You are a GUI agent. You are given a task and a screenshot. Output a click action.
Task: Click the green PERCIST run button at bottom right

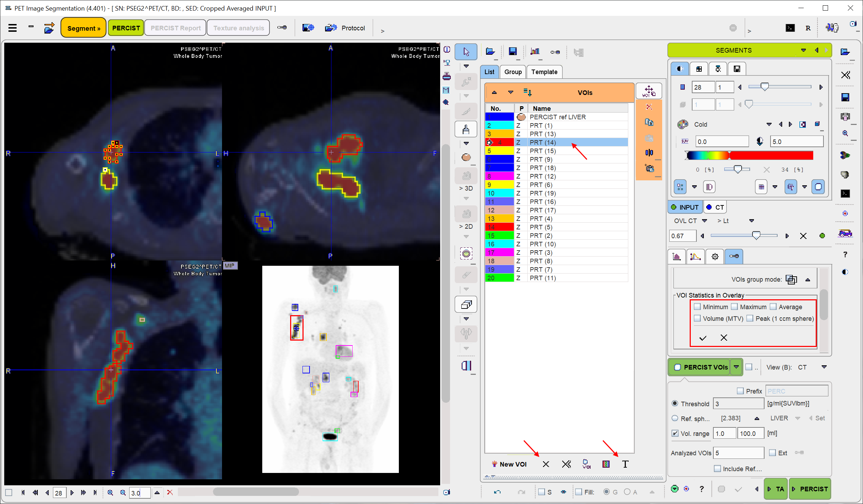coord(810,489)
